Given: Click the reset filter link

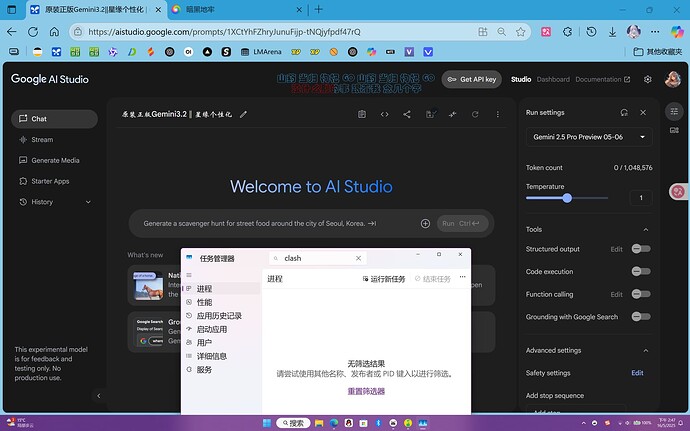Looking at the screenshot, I should click(x=366, y=391).
